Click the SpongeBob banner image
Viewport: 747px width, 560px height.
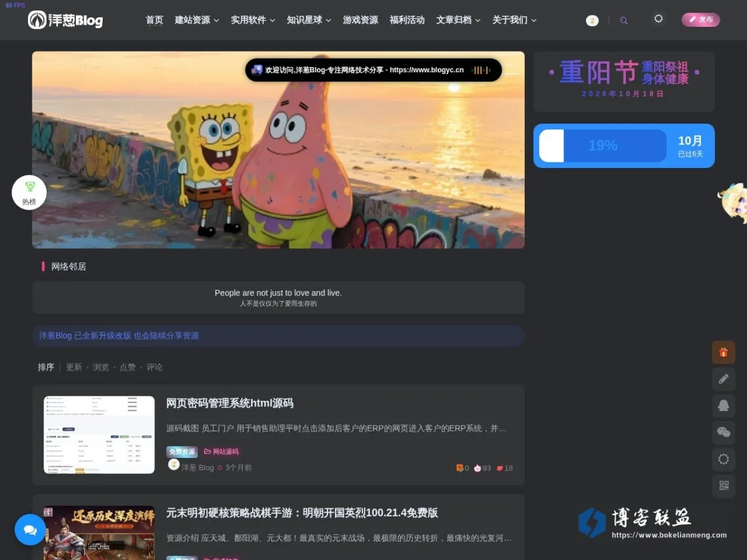tap(278, 150)
